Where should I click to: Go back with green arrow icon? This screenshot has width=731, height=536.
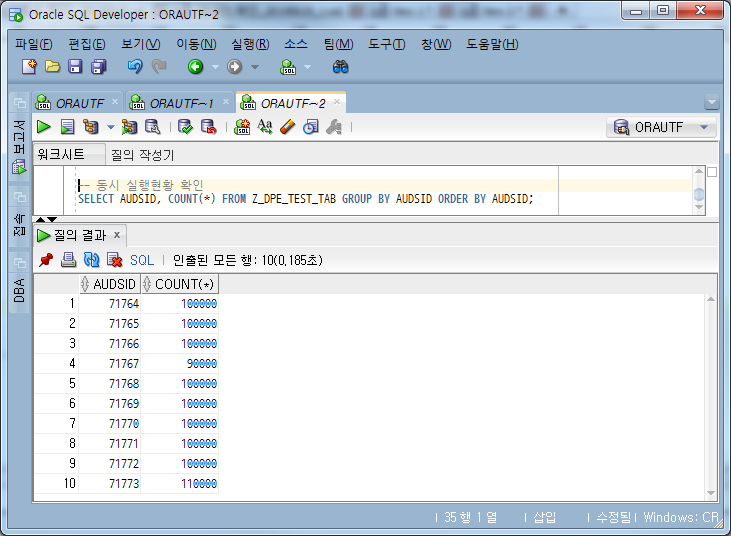click(x=195, y=67)
